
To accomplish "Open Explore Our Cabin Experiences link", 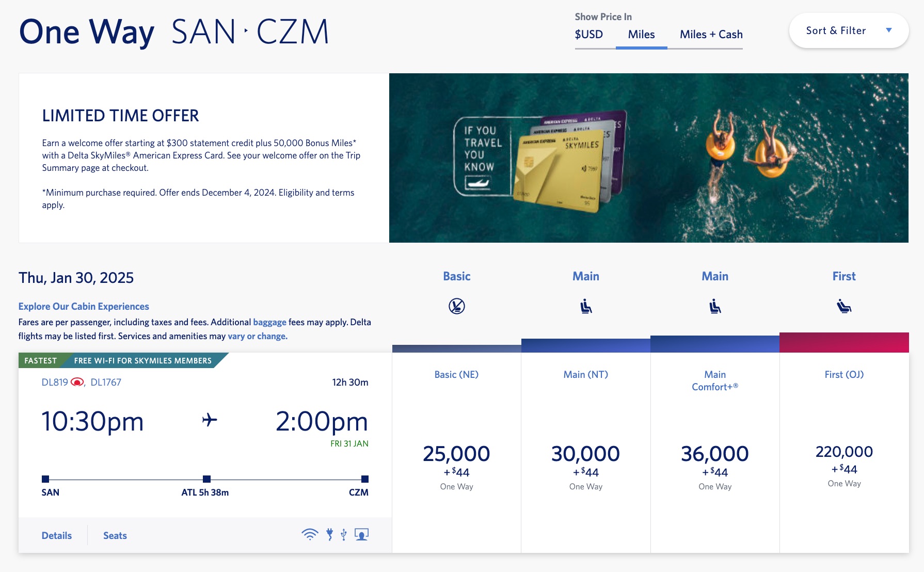I will (x=84, y=306).
